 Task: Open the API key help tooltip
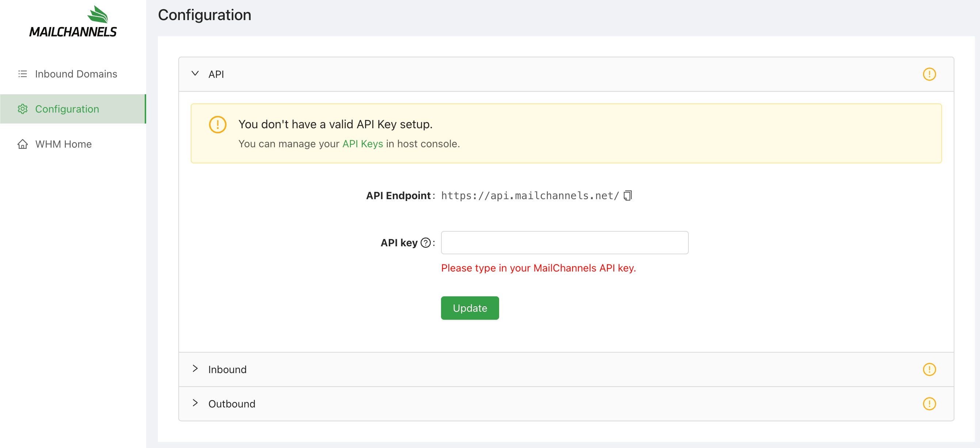(426, 243)
